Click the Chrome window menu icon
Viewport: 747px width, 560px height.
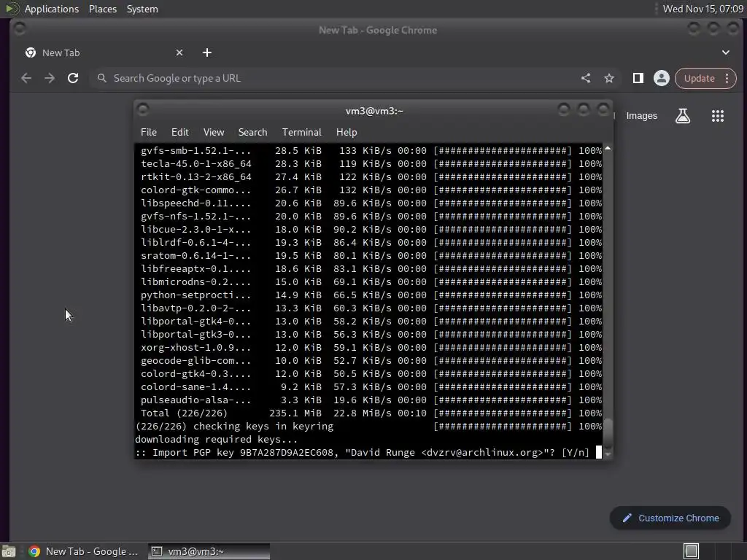tap(20, 28)
